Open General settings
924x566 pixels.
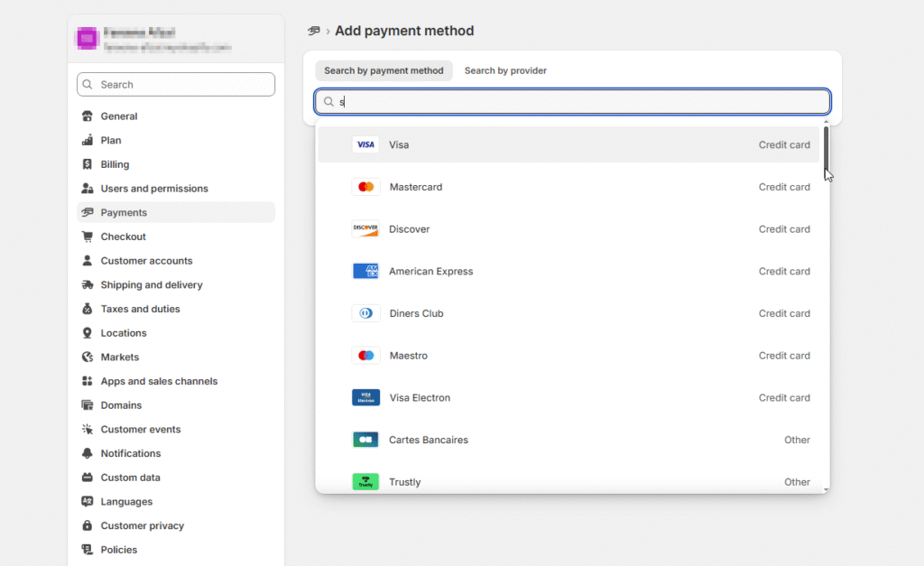176,116
